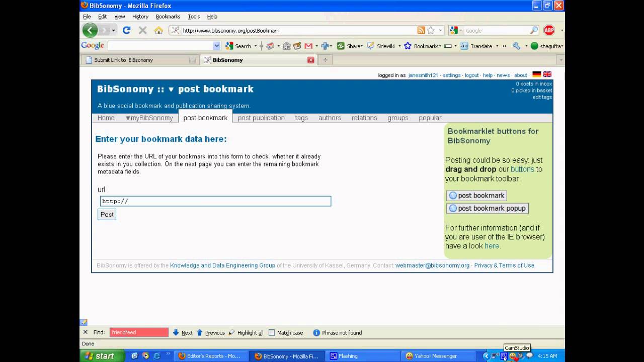The image size is (644, 362).
Task: Open the settings link at top
Action: [451, 75]
